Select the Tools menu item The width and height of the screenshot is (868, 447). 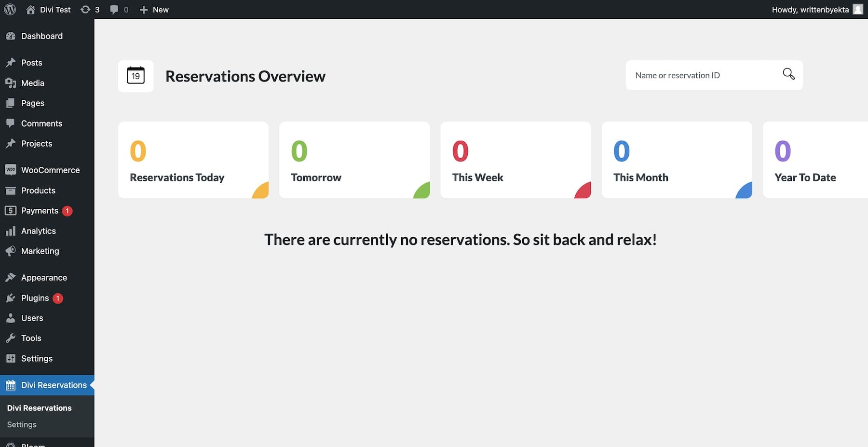(x=11, y=338)
